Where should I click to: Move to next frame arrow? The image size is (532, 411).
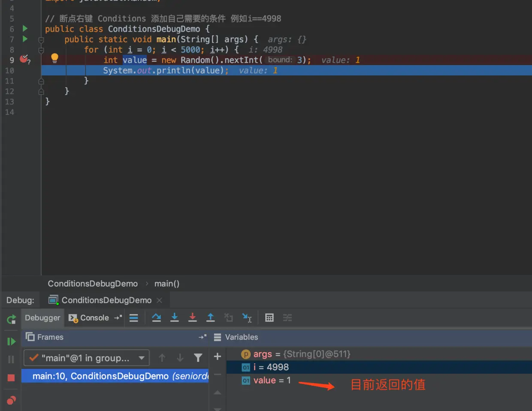tap(180, 357)
